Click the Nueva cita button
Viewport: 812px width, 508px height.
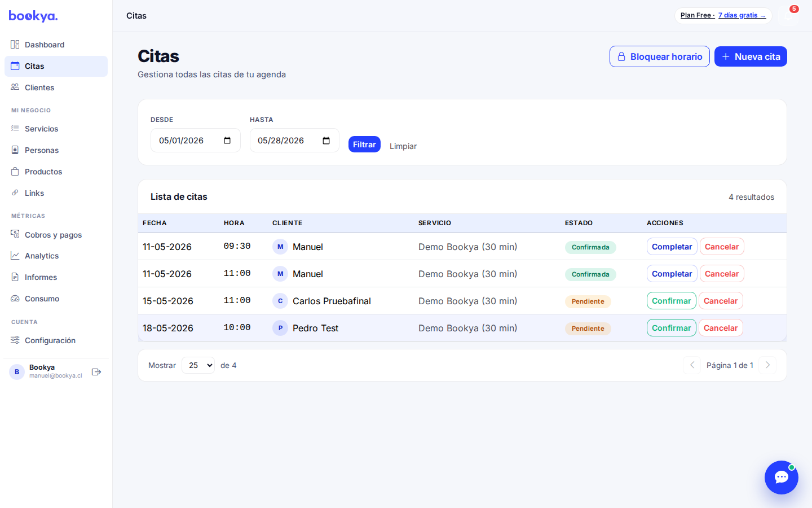pyautogui.click(x=751, y=56)
